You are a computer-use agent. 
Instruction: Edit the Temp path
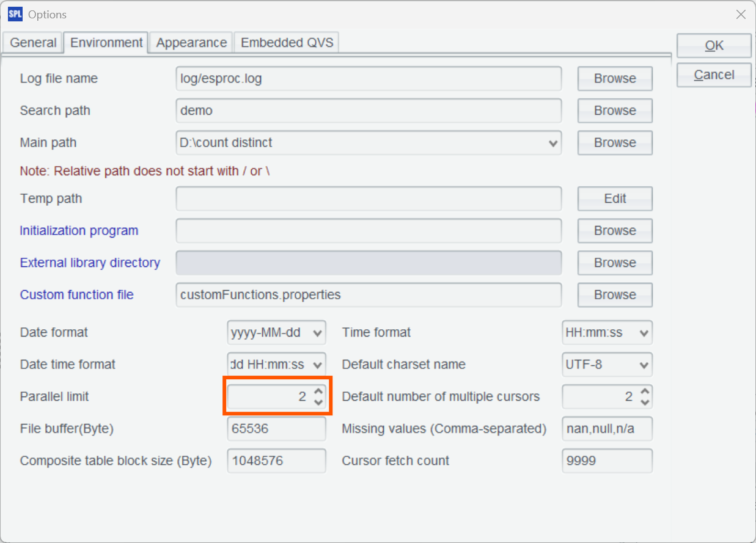[x=614, y=199]
